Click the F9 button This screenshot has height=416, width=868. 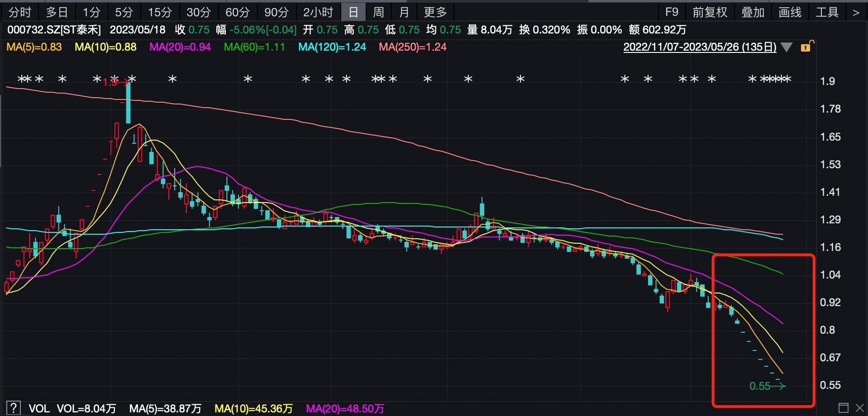pyautogui.click(x=672, y=12)
